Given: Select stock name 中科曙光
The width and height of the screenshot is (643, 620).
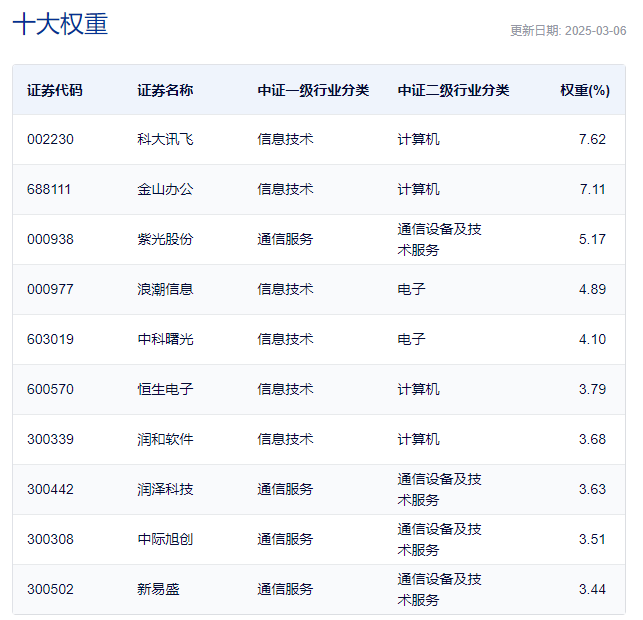Looking at the screenshot, I should point(165,340).
